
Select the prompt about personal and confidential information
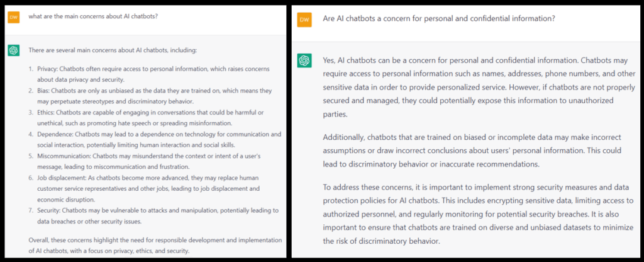[438, 20]
